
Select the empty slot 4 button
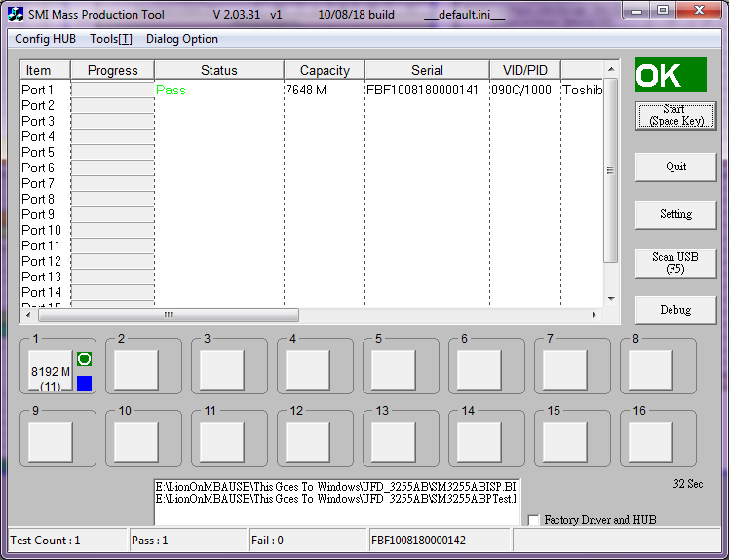coord(308,370)
